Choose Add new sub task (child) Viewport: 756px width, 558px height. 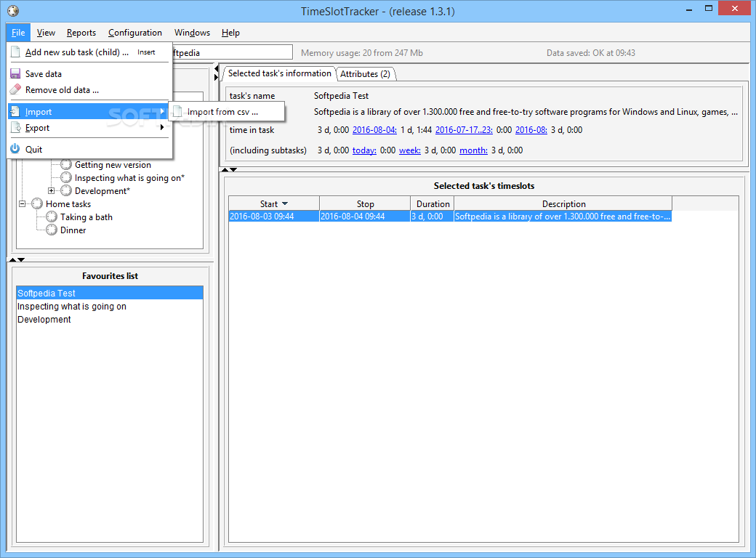(x=89, y=52)
